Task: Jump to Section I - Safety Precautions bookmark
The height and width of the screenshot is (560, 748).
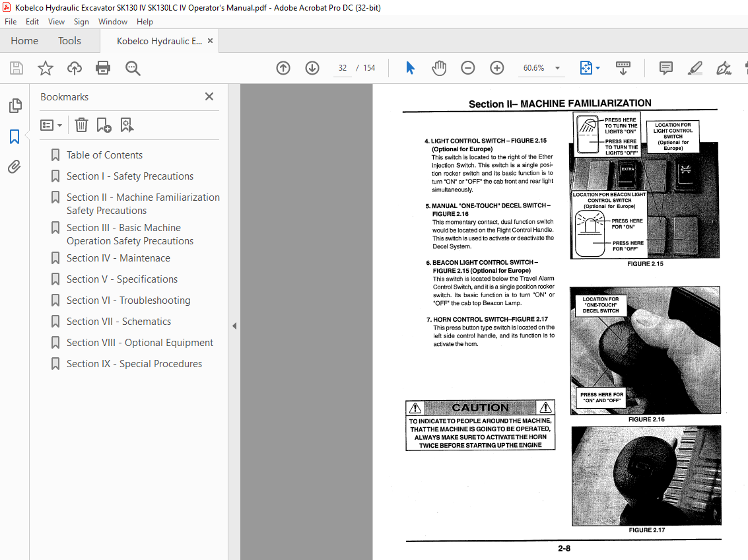Action: [130, 176]
